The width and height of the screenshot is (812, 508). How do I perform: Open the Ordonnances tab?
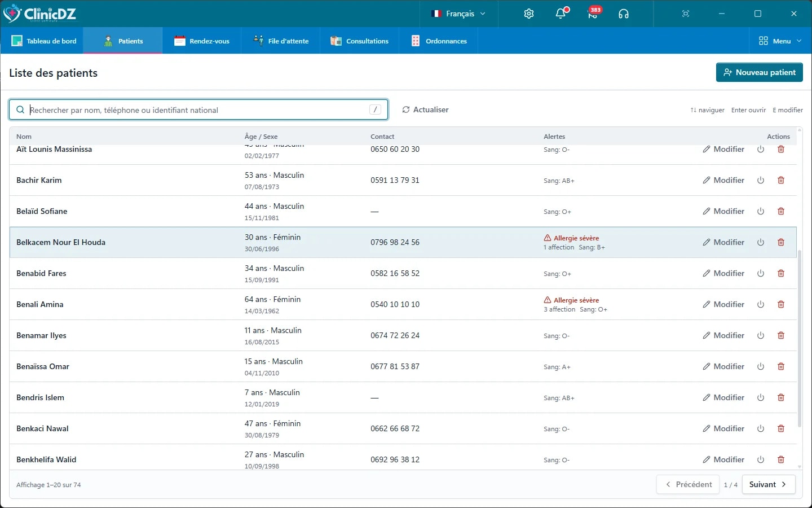click(439, 41)
